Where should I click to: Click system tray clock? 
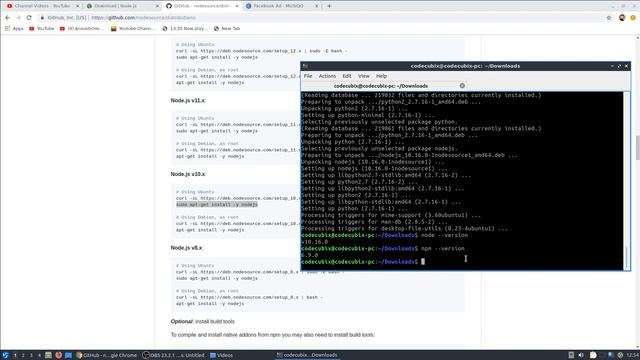633,355
